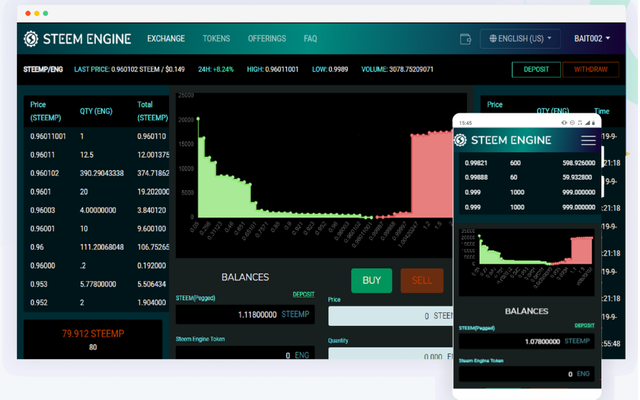Select the 0.96000 order row with qty .2

click(97, 265)
